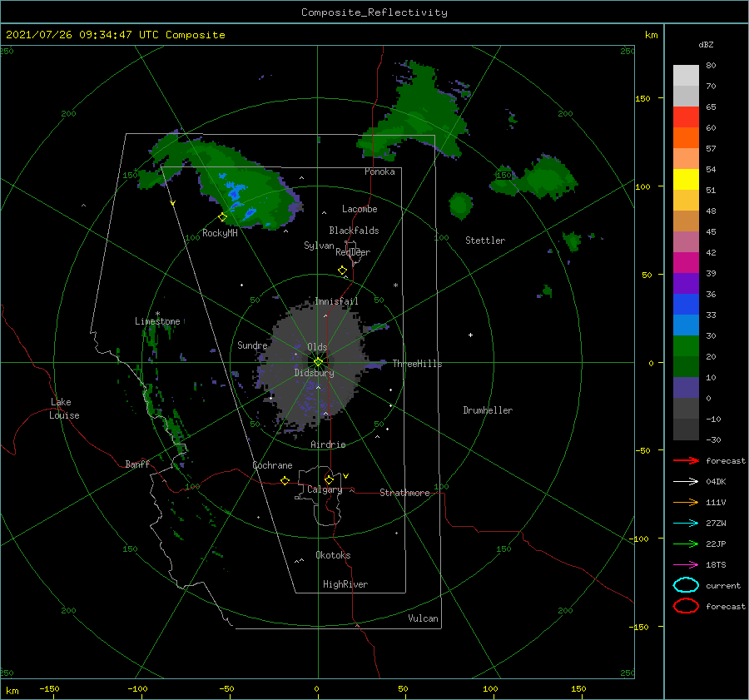Select the white 04DK arrow icon
Image resolution: width=749 pixels, height=700 pixels.
click(x=686, y=482)
